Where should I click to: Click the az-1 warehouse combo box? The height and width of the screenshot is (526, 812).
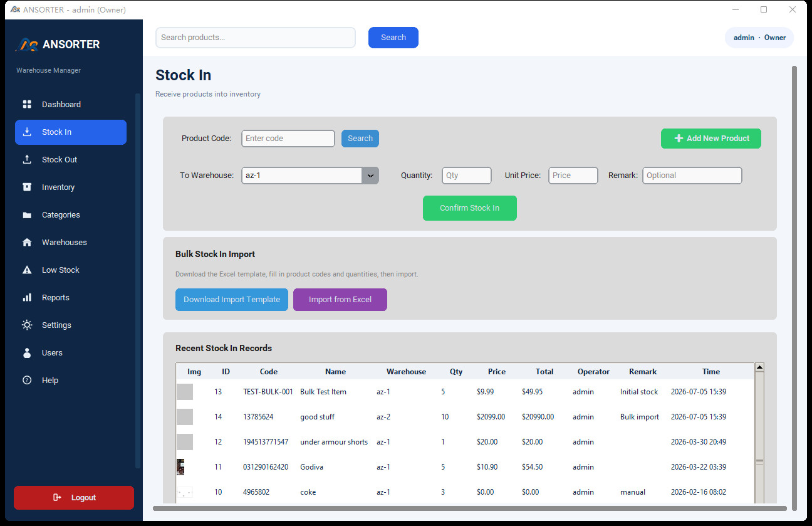coord(310,176)
